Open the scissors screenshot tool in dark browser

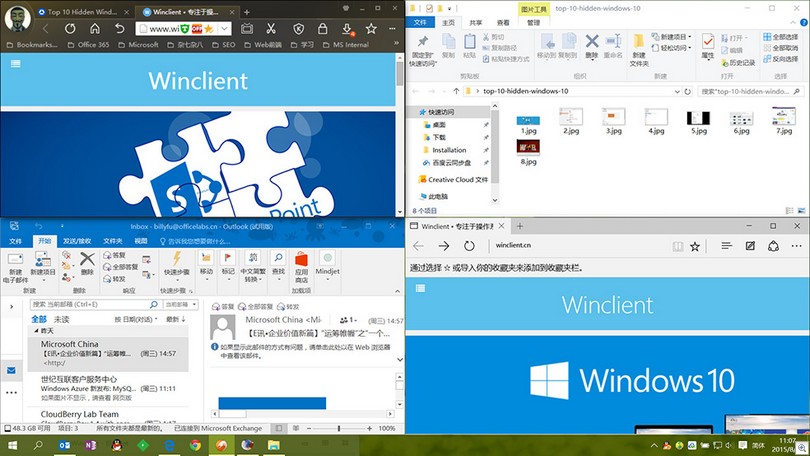tap(271, 29)
